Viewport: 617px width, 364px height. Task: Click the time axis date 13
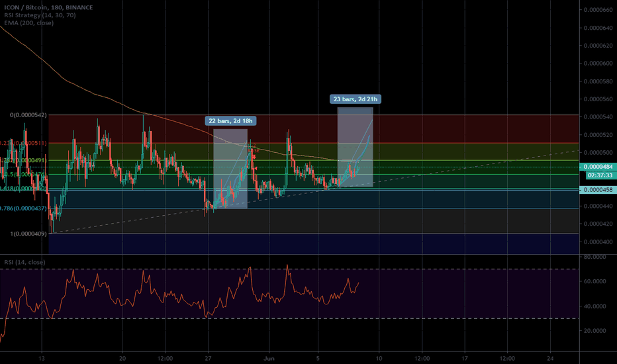(42, 359)
